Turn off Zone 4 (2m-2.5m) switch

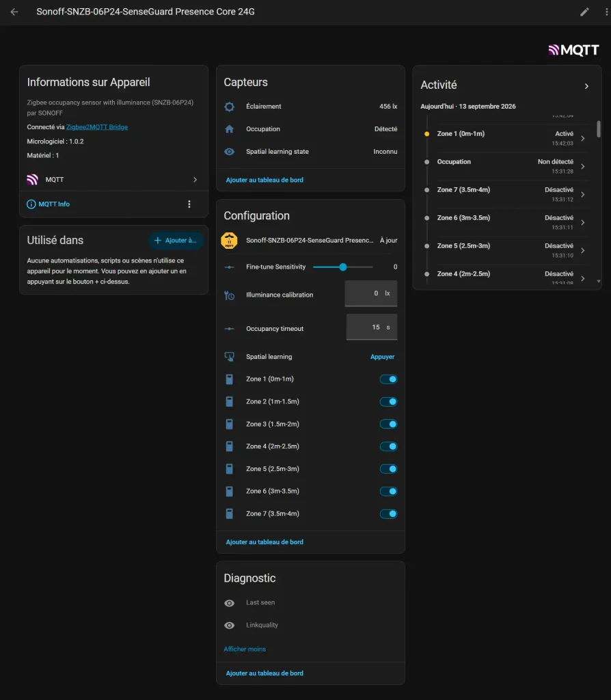[388, 446]
